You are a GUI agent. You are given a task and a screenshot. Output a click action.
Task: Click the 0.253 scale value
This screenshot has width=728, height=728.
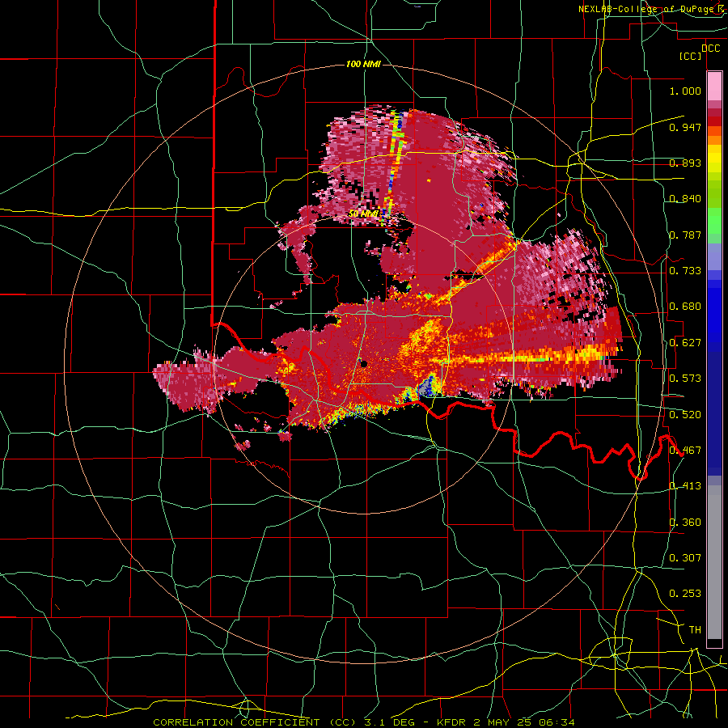tap(685, 594)
